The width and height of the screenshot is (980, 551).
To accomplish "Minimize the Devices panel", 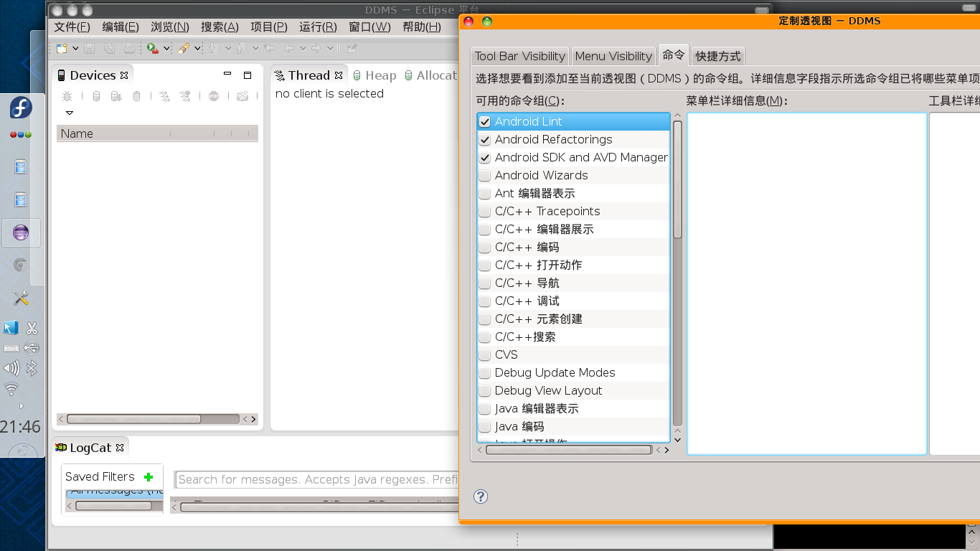I will coord(227,75).
